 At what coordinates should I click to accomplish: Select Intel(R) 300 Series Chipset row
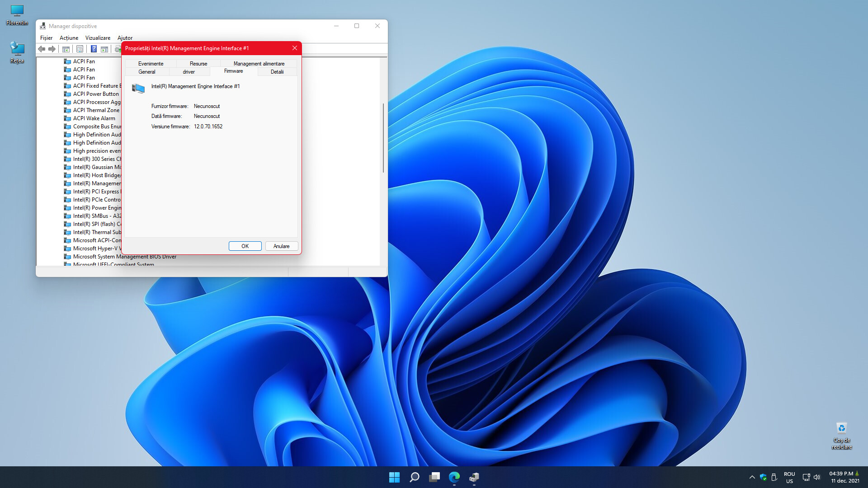point(93,159)
